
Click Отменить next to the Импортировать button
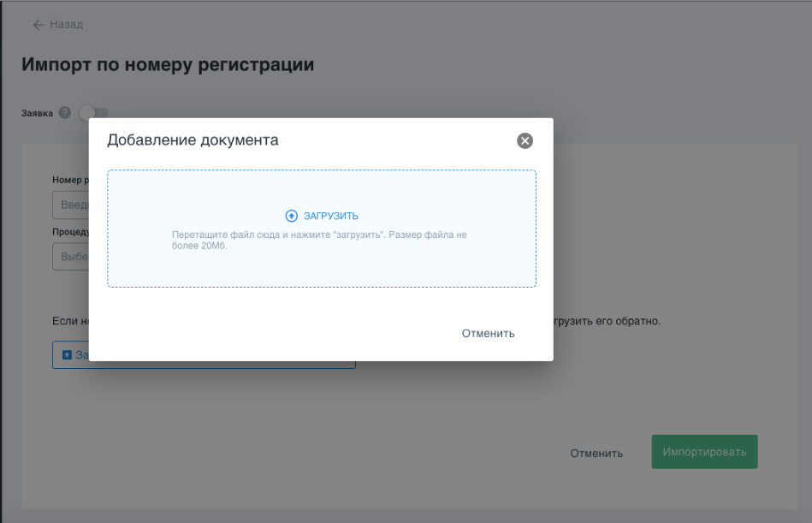pos(596,453)
